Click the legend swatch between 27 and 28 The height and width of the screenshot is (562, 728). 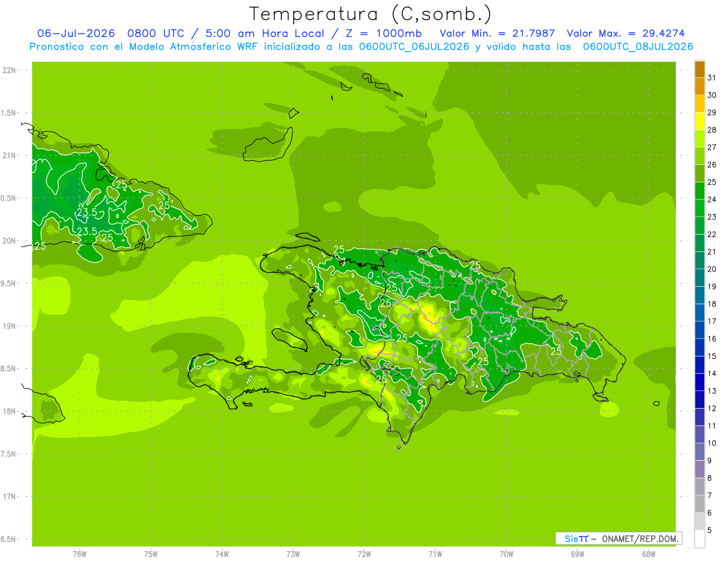pyautogui.click(x=699, y=138)
